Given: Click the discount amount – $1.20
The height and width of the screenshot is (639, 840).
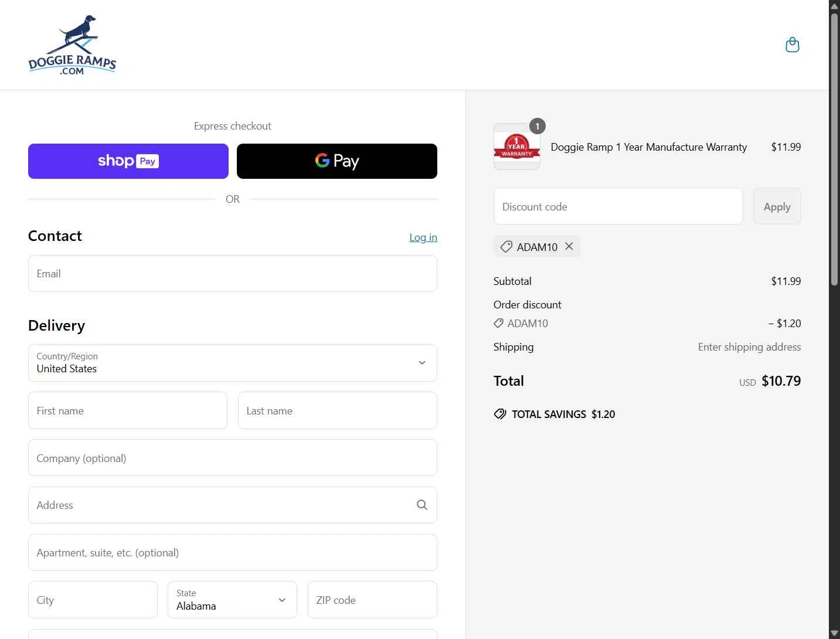Looking at the screenshot, I should 784,323.
